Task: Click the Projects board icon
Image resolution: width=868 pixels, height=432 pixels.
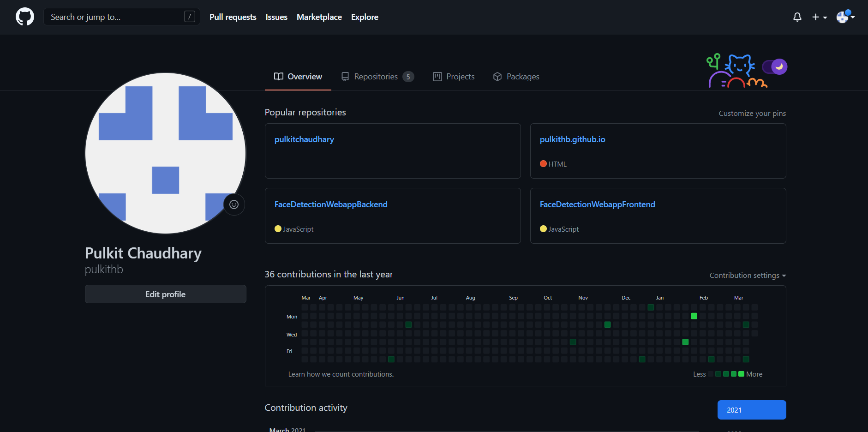Action: click(437, 77)
